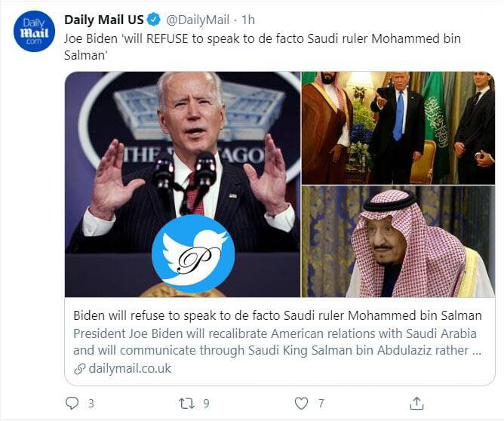This screenshot has width=504, height=421.
Task: Click the tweet text about Saudi ruler
Action: click(x=261, y=47)
